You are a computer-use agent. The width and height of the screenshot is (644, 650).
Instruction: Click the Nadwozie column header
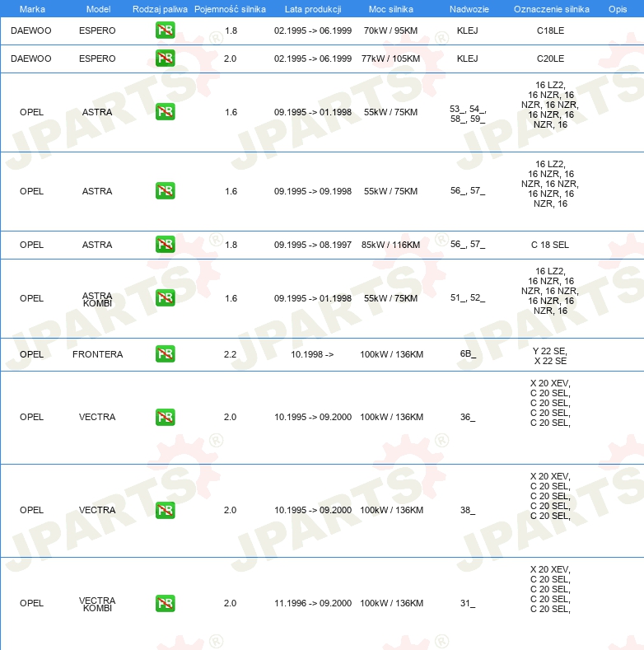pyautogui.click(x=469, y=9)
